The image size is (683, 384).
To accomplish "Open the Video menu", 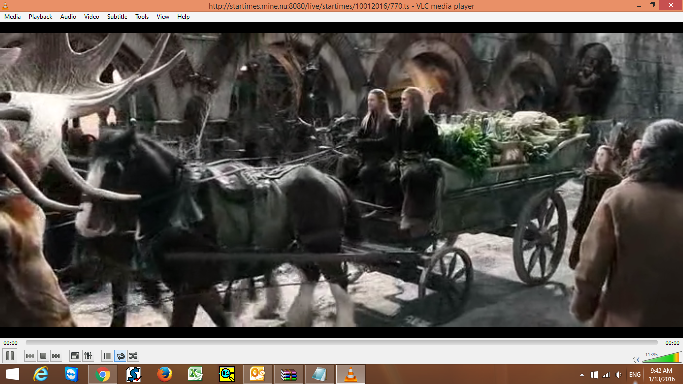I will [91, 17].
